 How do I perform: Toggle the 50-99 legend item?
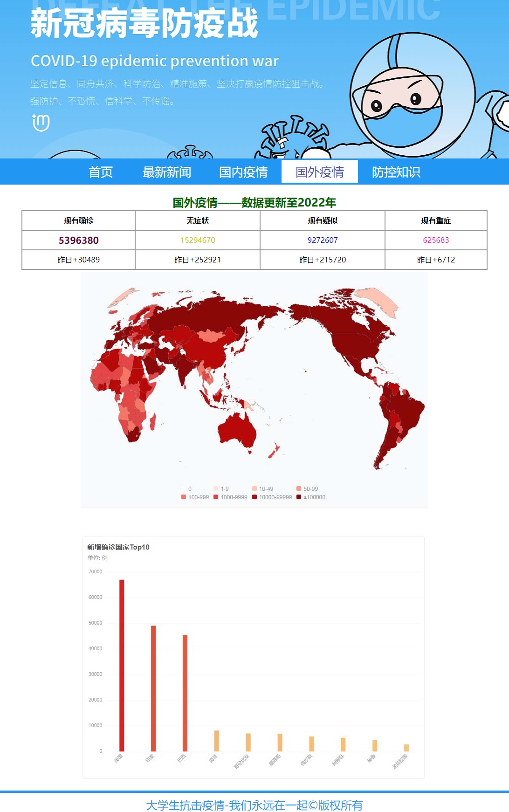click(307, 489)
